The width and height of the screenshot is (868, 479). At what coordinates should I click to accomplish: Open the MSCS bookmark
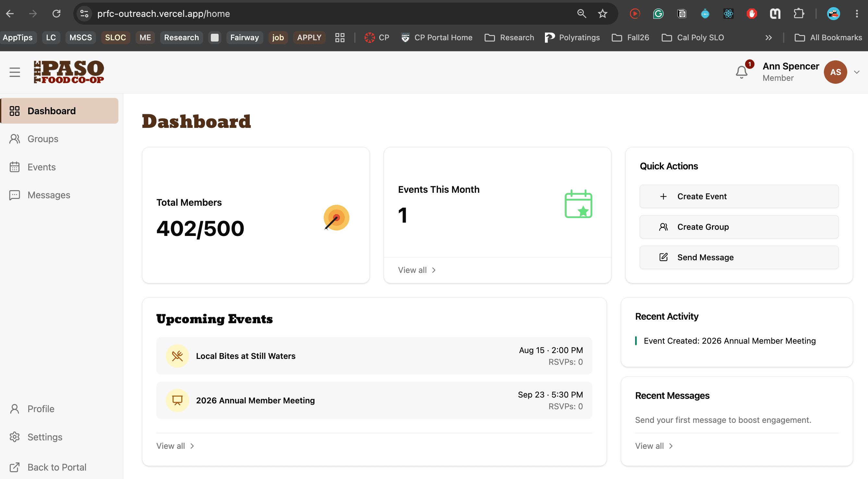click(x=80, y=37)
